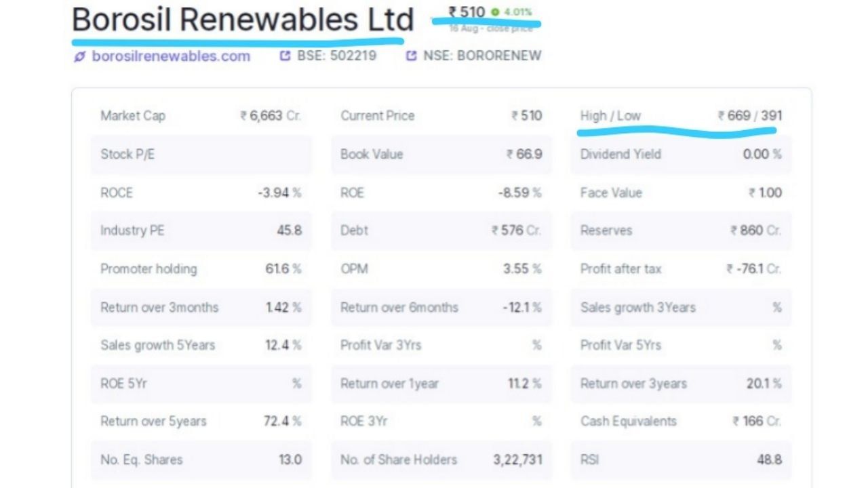
Task: Click the -12.1 % return value
Action: pyautogui.click(x=522, y=308)
